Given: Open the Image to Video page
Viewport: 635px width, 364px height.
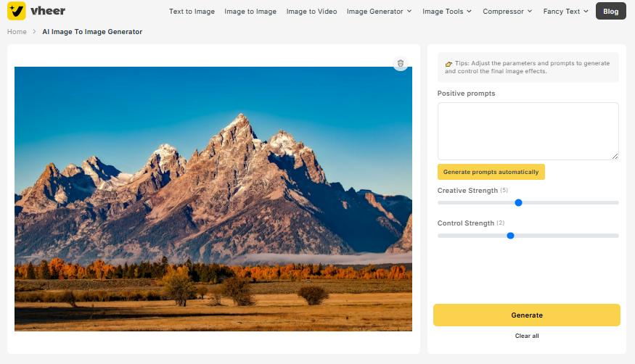Looking at the screenshot, I should (311, 12).
